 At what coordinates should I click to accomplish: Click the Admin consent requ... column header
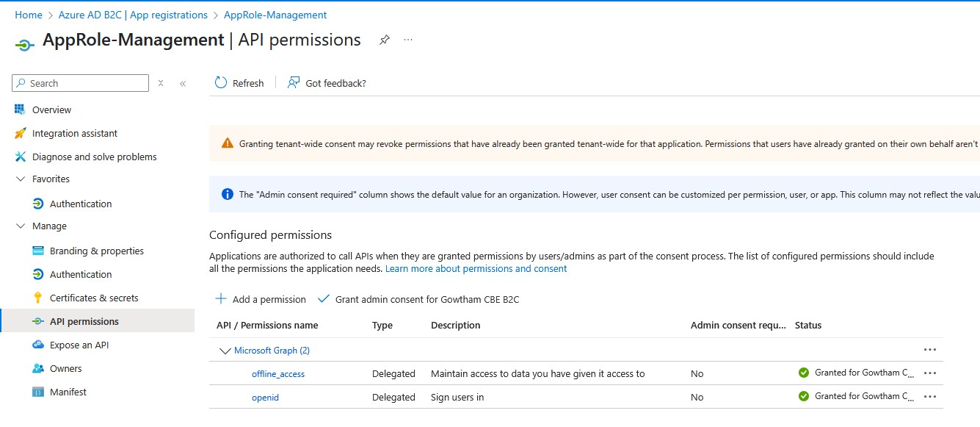[738, 325]
